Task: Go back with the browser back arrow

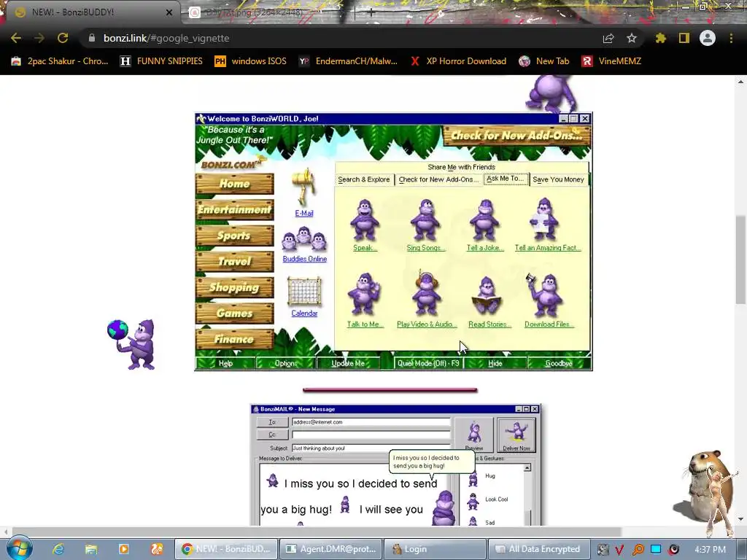Action: [x=16, y=38]
